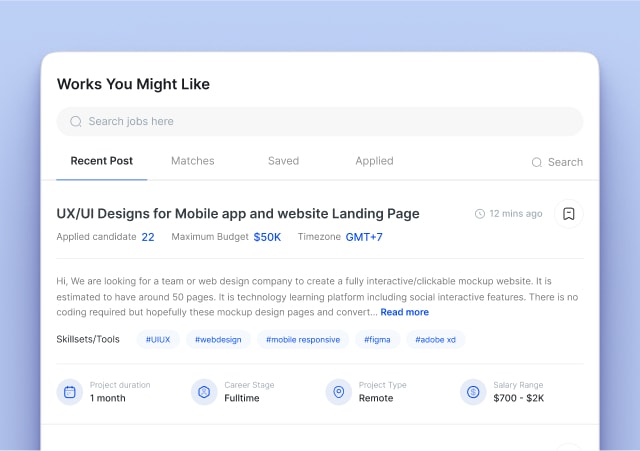Click the GMT+7 timezone value
The width and height of the screenshot is (640, 451).
click(x=364, y=237)
